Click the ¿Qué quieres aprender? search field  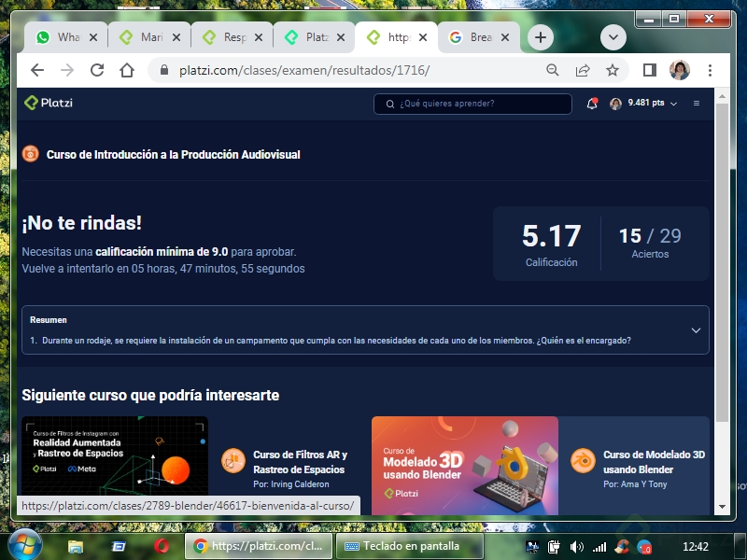(472, 104)
